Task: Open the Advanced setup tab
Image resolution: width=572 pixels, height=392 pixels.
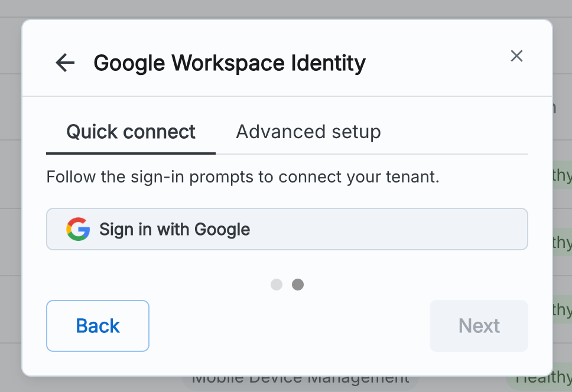Action: tap(308, 132)
